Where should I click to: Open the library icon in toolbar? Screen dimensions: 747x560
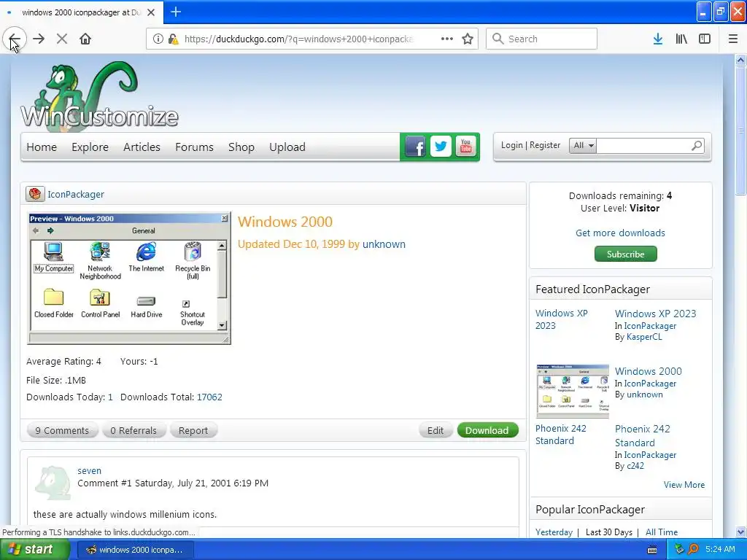click(681, 39)
